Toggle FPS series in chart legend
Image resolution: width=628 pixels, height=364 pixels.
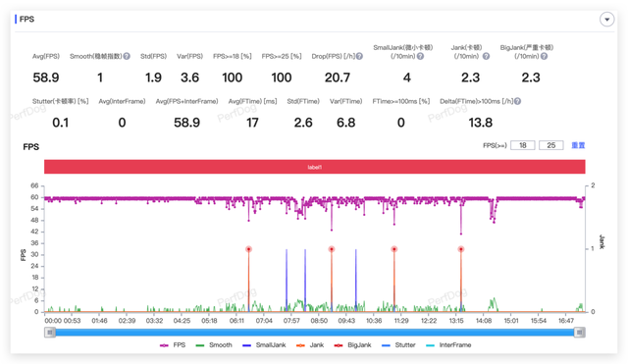click(173, 345)
